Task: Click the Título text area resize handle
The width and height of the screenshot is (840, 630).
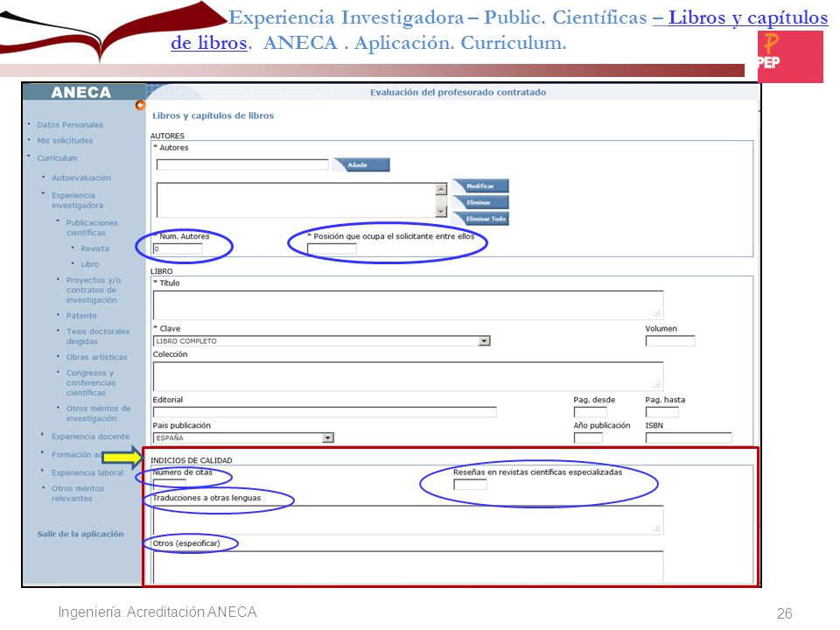Action: [x=657, y=313]
